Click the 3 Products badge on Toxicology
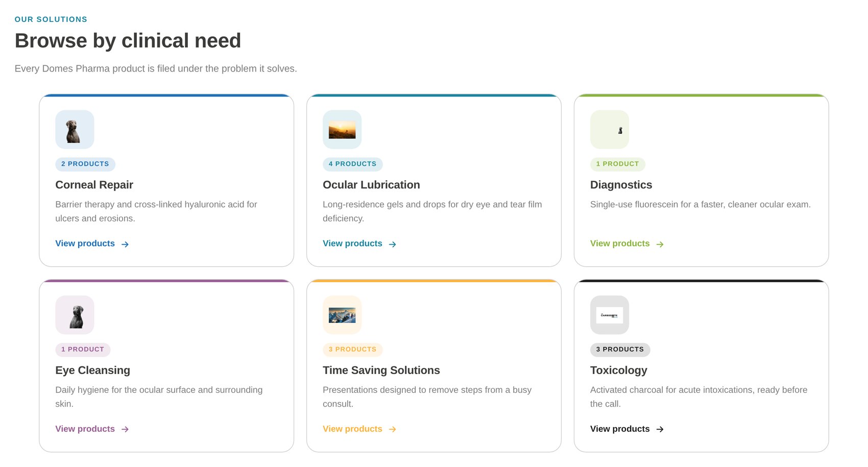868x467 pixels. pyautogui.click(x=620, y=349)
